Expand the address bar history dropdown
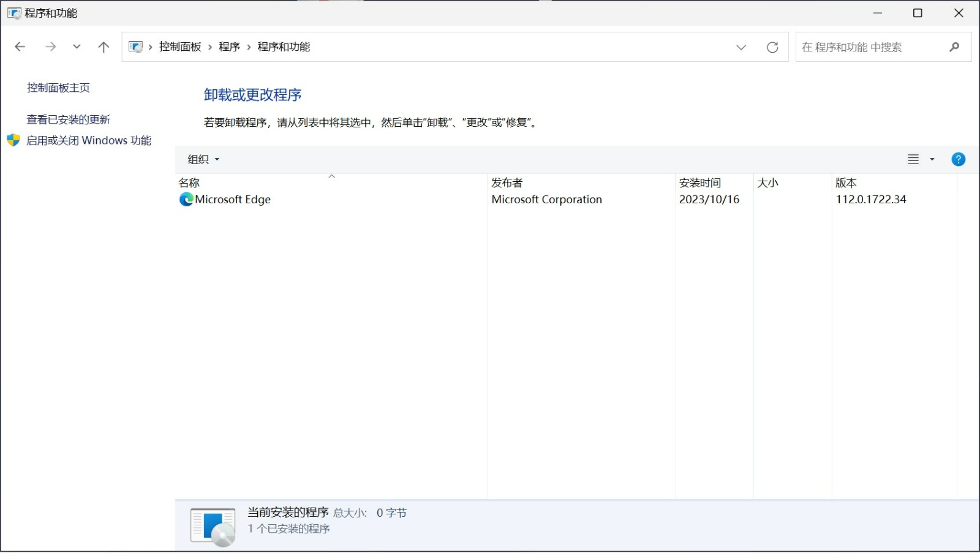 (x=741, y=47)
